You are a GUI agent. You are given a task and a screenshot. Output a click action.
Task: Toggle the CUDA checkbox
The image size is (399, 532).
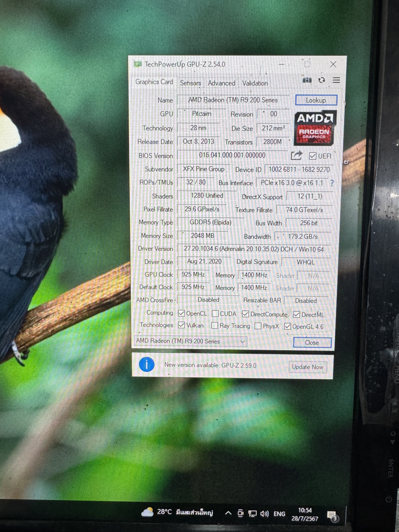215,313
